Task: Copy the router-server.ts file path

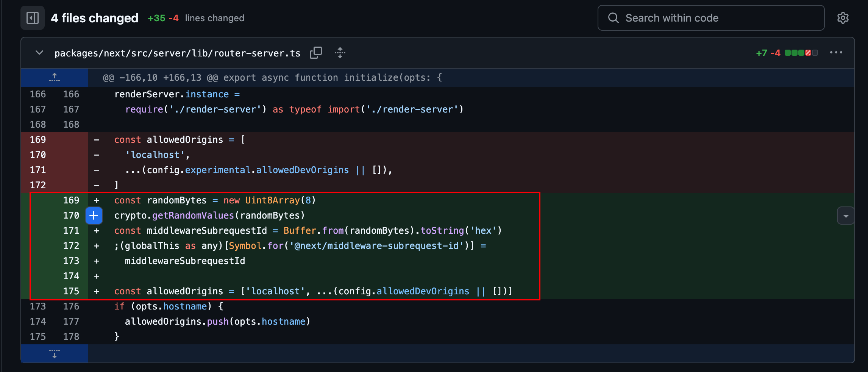Action: [316, 53]
